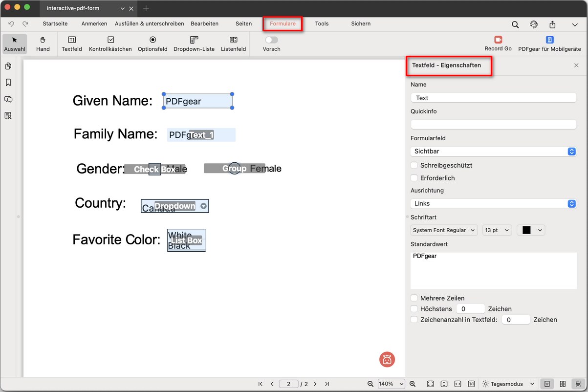Open the Sichtbar visibility dropdown
Viewport: 588px width, 392px height.
tap(493, 152)
